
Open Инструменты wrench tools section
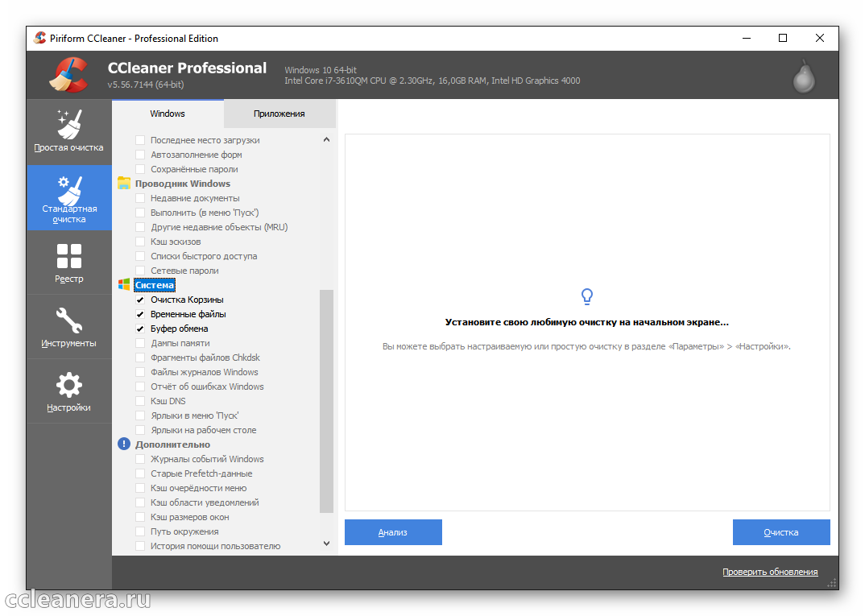click(x=68, y=327)
